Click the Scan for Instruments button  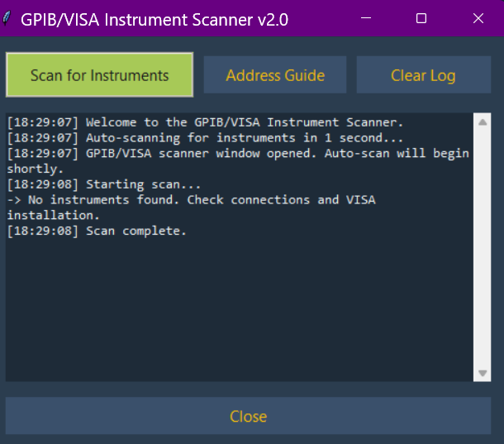[100, 75]
